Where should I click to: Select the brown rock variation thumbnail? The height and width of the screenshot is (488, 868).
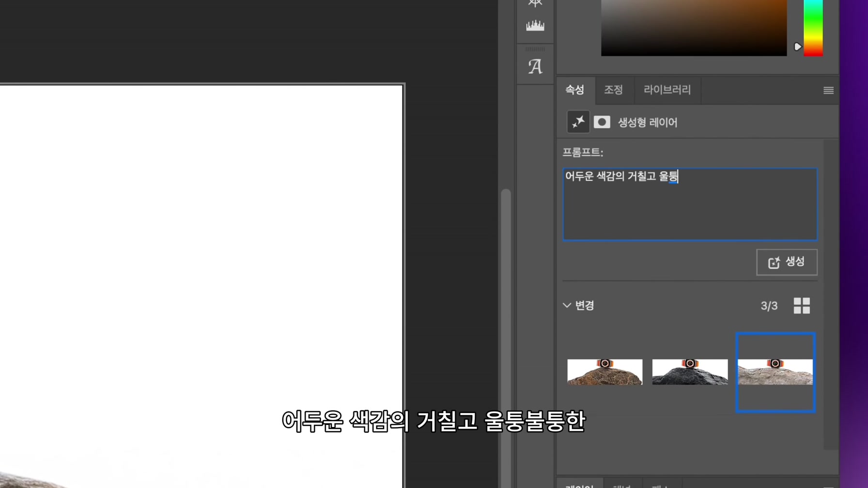(x=605, y=372)
